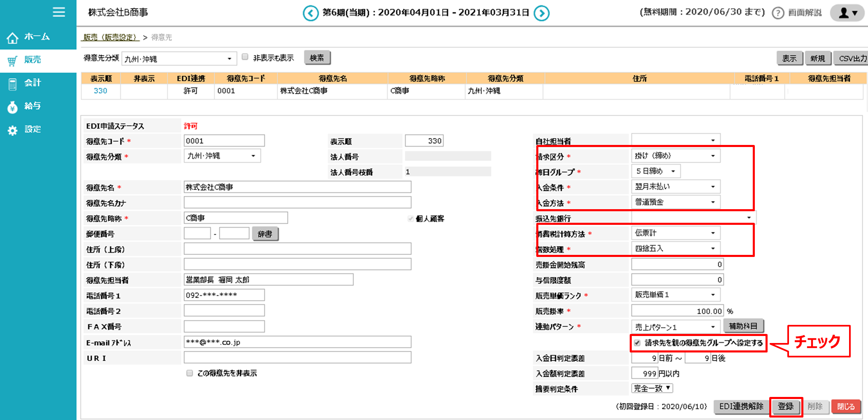Go to previous fiscal period arrow

click(310, 13)
